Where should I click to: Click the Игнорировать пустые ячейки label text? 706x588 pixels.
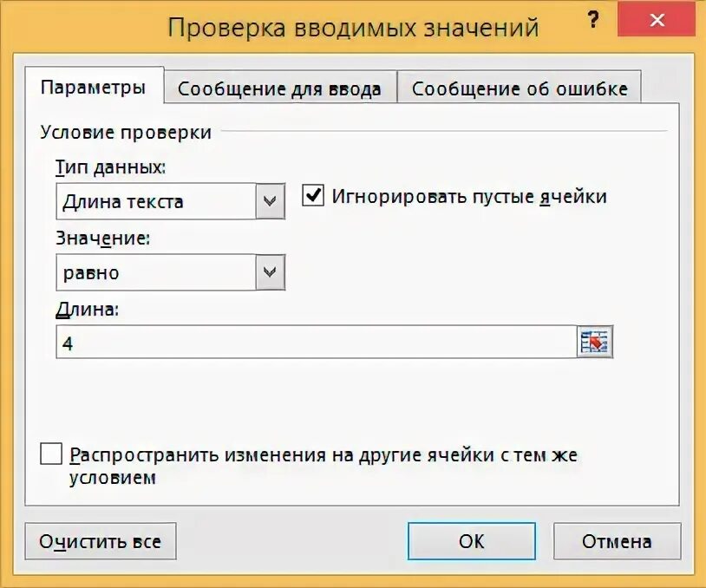(x=469, y=197)
